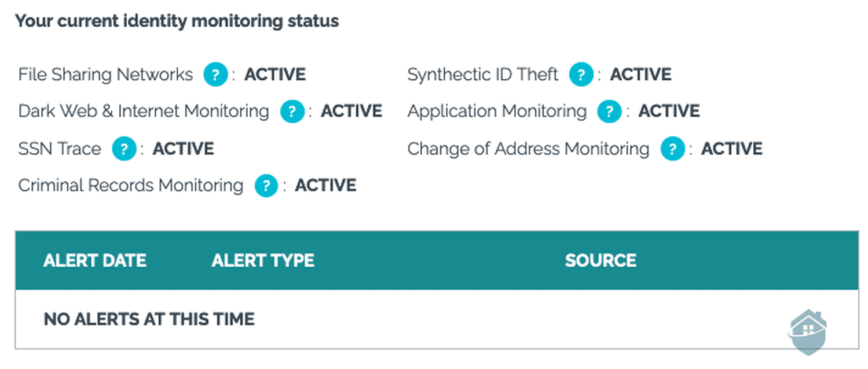Show Criminal Records Monitoring help tooltip icon
The height and width of the screenshot is (369, 868).
pyautogui.click(x=266, y=186)
